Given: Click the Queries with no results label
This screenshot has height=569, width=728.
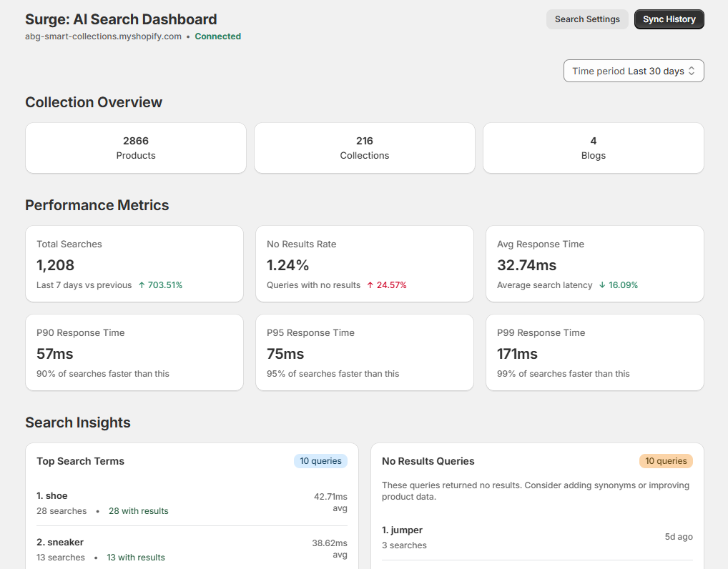Looking at the screenshot, I should coord(313,285).
